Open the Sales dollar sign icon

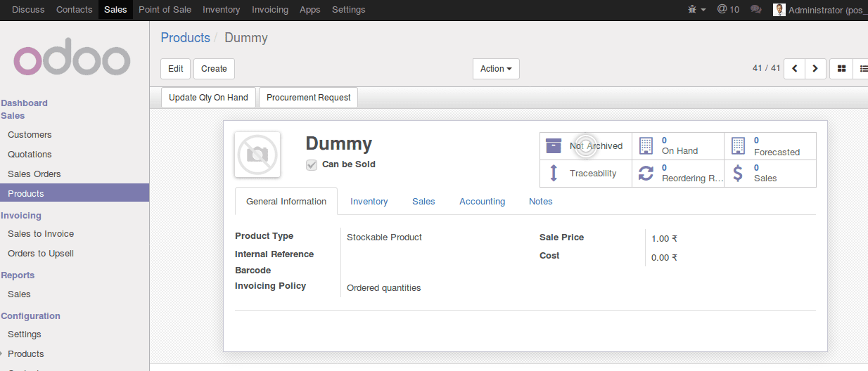(x=738, y=174)
